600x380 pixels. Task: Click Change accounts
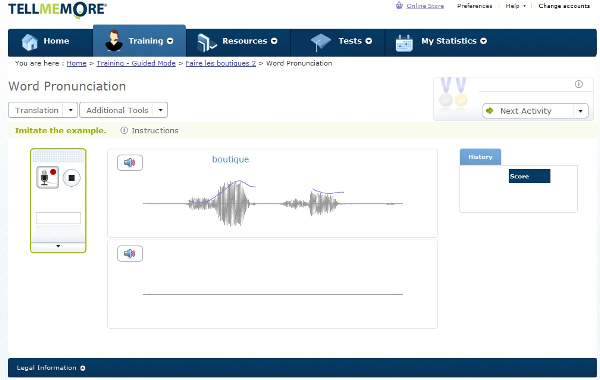[564, 6]
